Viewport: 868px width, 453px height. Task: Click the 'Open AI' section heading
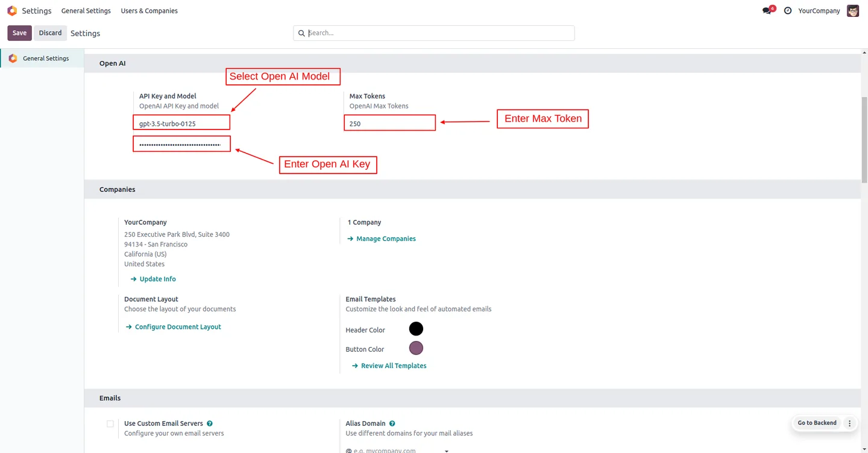113,63
